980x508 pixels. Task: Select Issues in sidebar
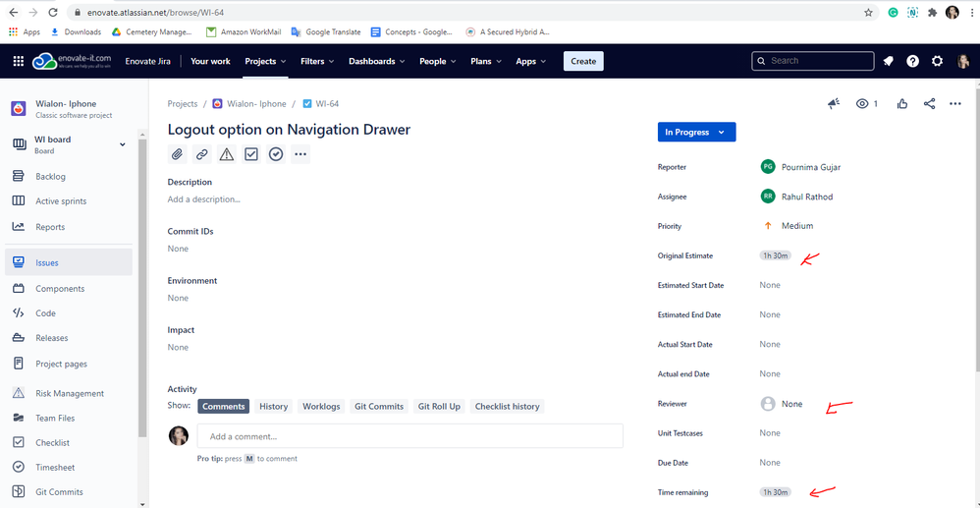pos(69,262)
